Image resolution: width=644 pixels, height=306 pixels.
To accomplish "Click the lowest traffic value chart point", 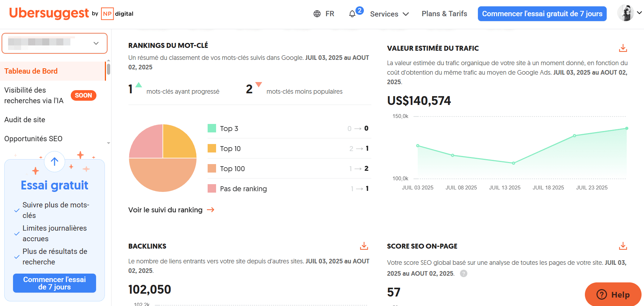I will [x=513, y=163].
